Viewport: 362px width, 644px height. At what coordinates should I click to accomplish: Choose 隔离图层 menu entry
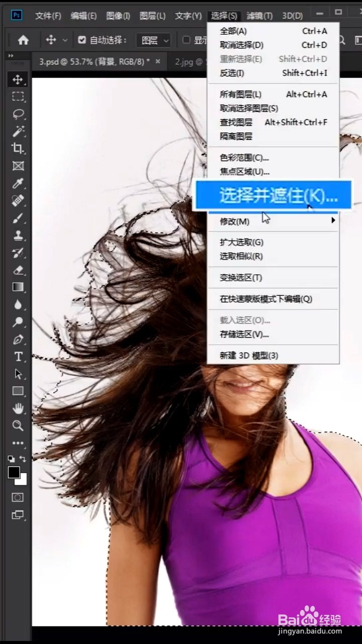click(x=274, y=136)
